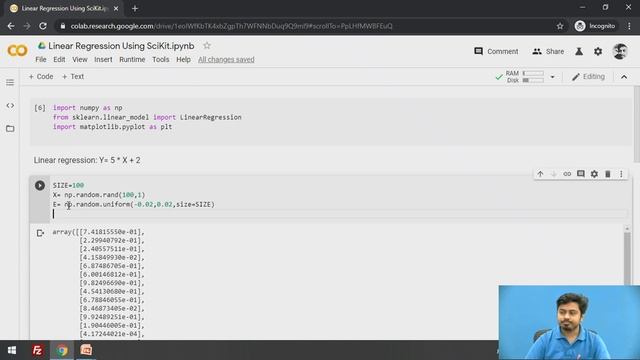Open the user account avatar

point(620,51)
